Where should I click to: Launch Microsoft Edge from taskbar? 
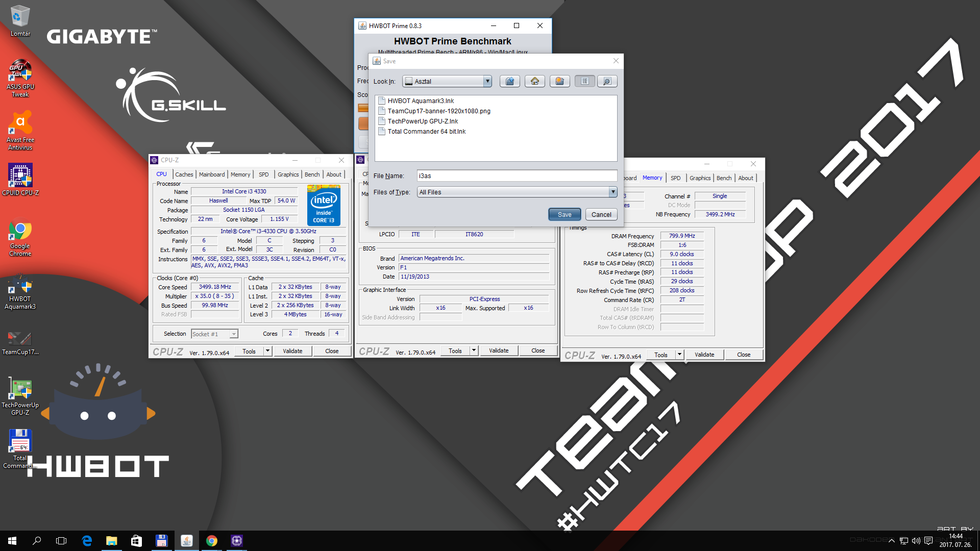[x=87, y=541]
